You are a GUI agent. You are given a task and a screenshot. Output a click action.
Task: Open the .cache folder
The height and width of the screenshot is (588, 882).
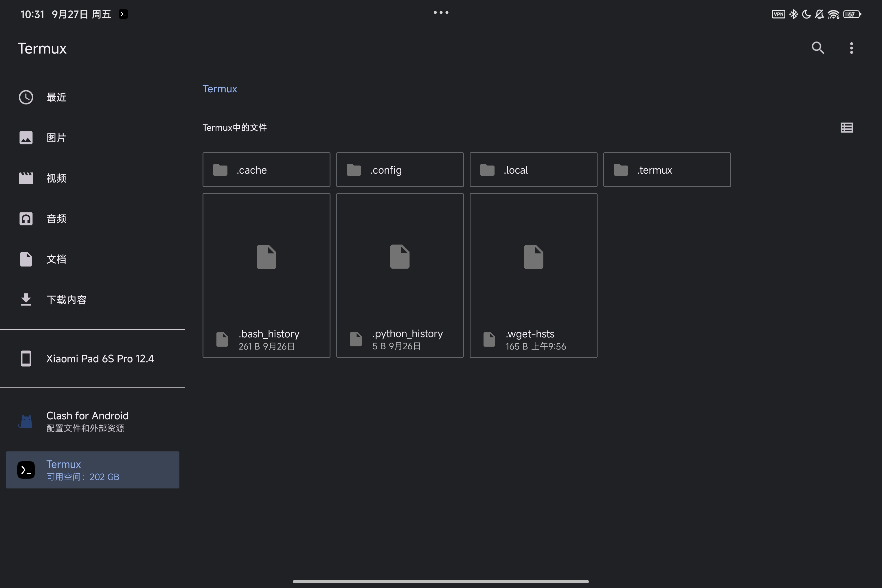(266, 170)
